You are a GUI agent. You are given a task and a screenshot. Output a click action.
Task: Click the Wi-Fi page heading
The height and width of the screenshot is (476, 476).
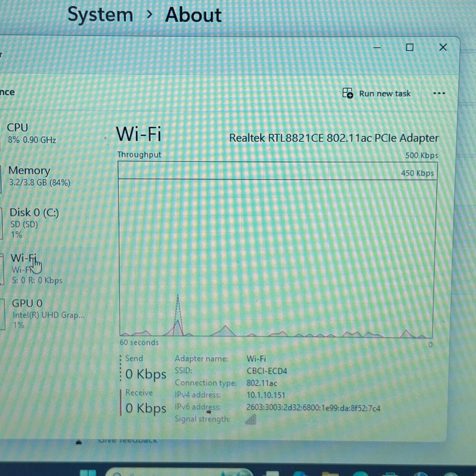[x=139, y=134]
